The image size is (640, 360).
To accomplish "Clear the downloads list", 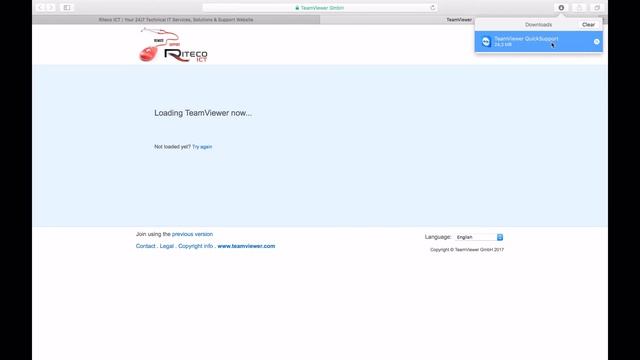I will pos(588,24).
